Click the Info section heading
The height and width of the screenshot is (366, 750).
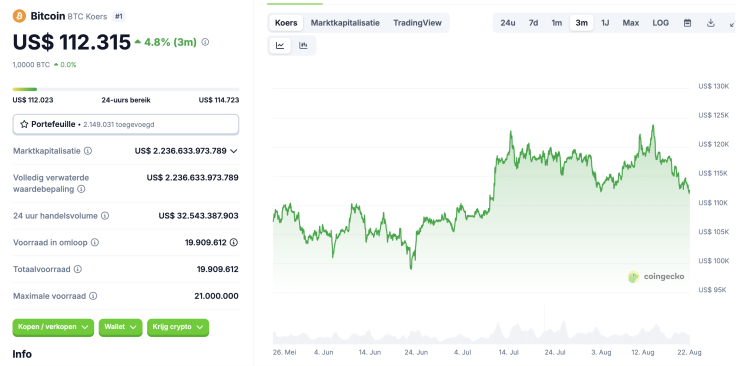22,354
